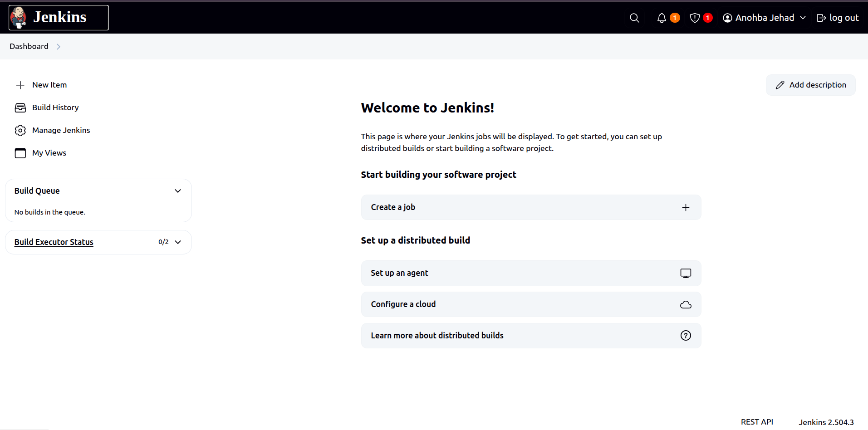
Task: Click the Build History inbox icon
Action: (x=20, y=107)
